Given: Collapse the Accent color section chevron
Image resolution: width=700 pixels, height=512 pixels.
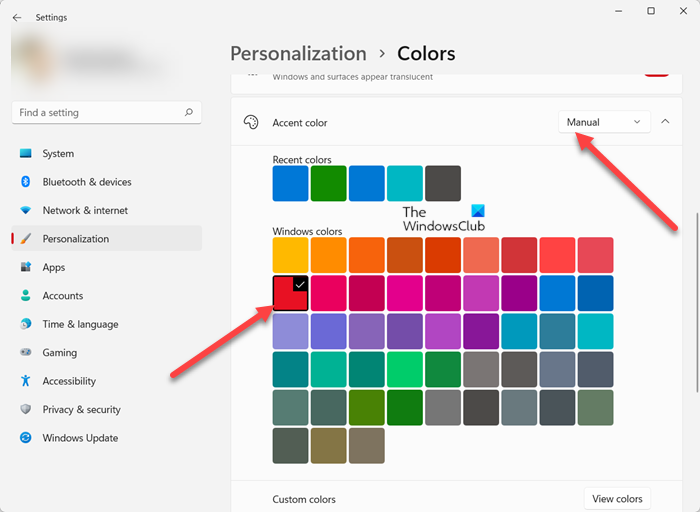Looking at the screenshot, I should 665,122.
